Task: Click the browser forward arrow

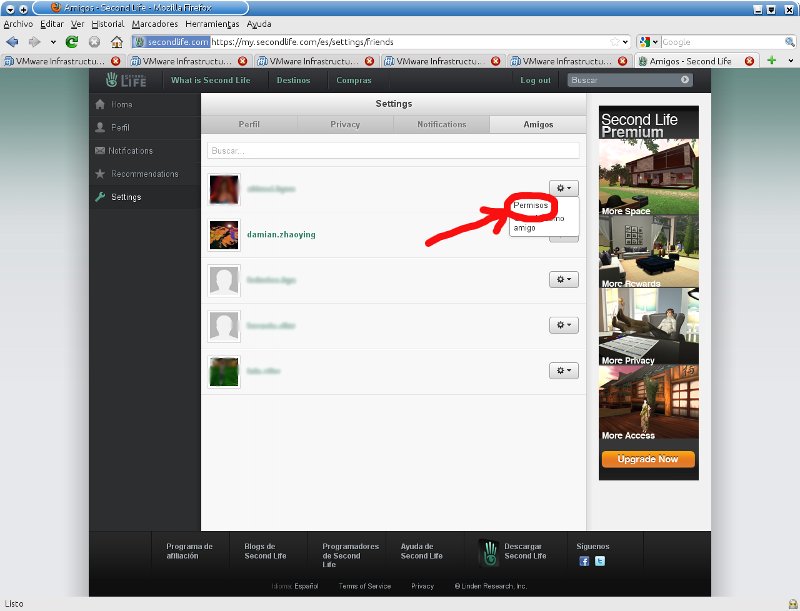Action: pos(34,42)
